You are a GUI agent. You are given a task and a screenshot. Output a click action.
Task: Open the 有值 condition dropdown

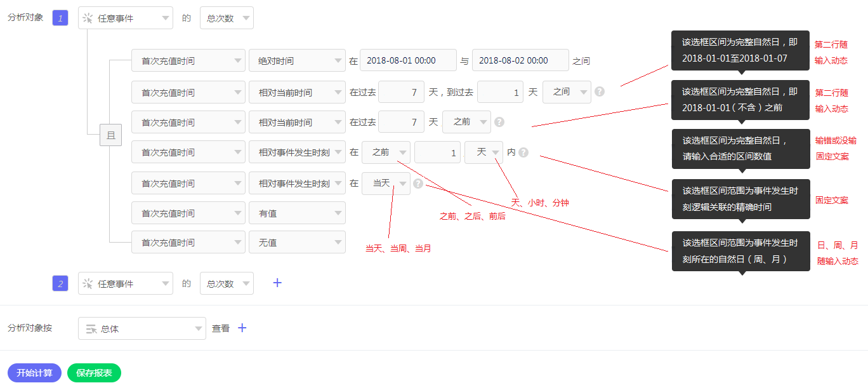tap(297, 213)
